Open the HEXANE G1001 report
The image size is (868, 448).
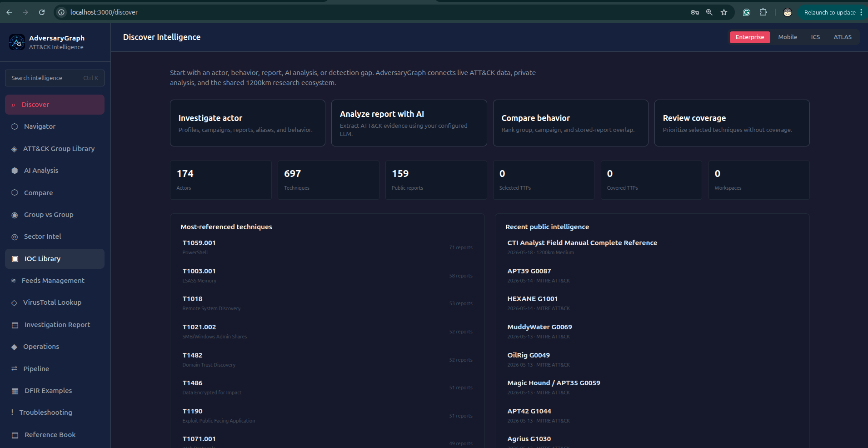(652, 303)
